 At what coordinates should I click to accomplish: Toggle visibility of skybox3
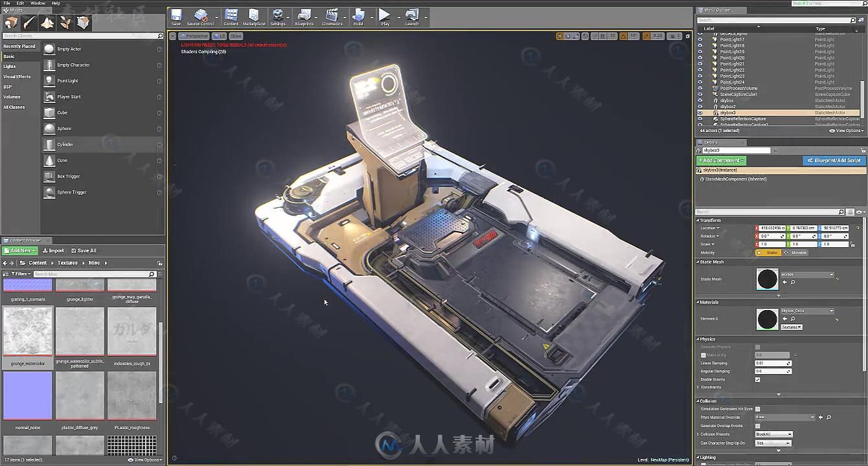pyautogui.click(x=700, y=113)
